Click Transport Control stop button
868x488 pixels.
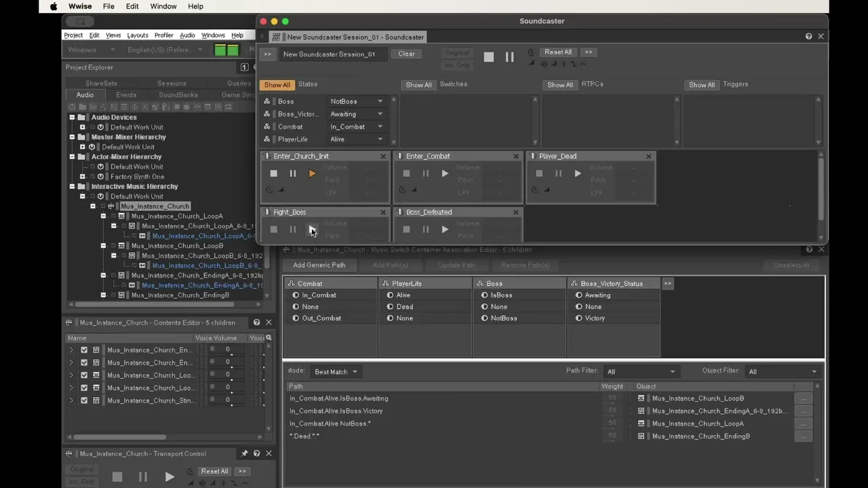coord(117,477)
